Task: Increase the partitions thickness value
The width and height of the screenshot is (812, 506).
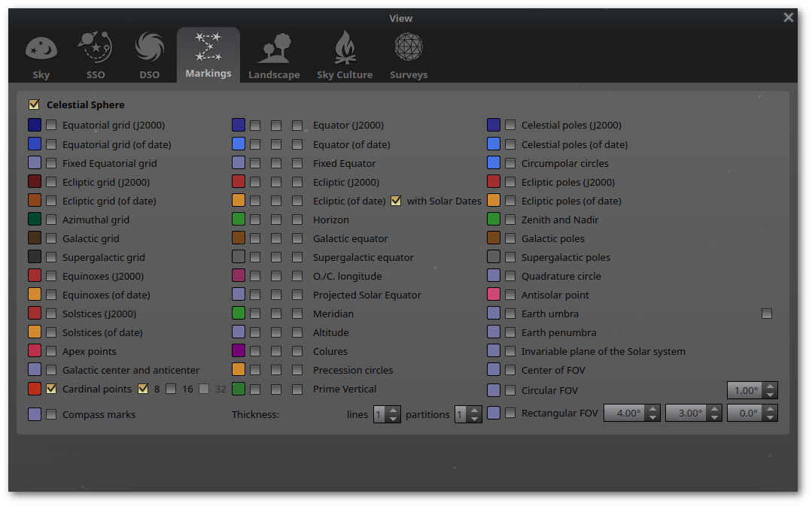Action: (475, 411)
